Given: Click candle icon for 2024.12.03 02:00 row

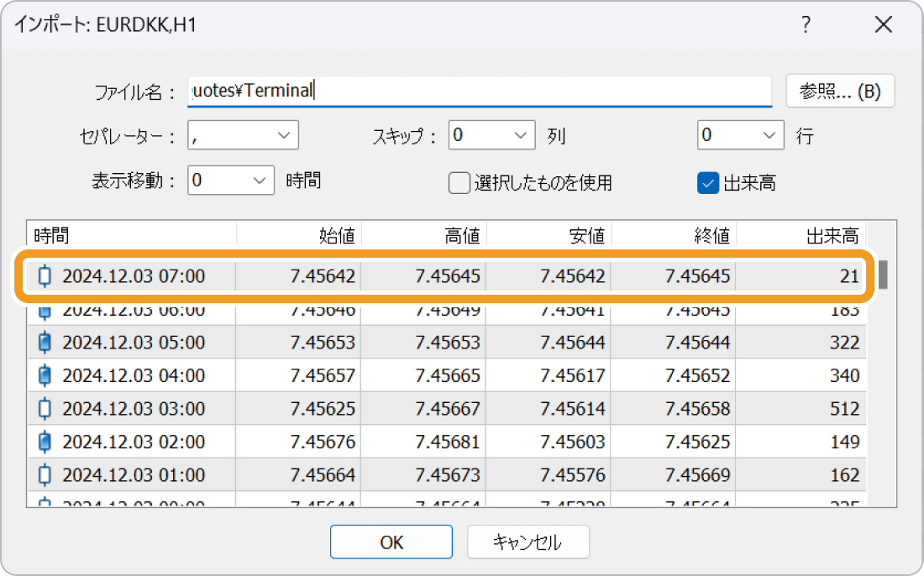Looking at the screenshot, I should (45, 442).
